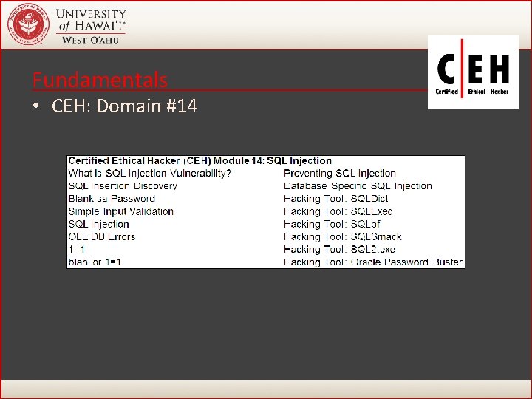Click the CEH Certified Ethical Hacker logo
Screen dimensions: 532x399
[x=473, y=72]
